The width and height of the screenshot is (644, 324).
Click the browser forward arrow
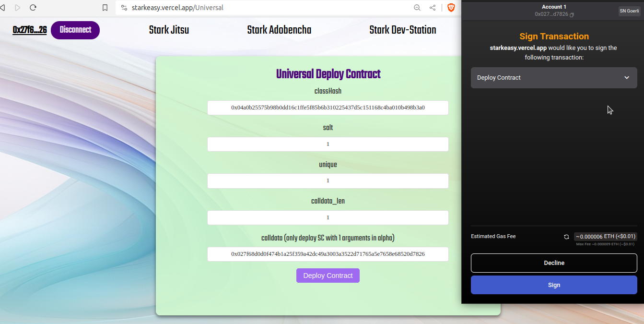click(x=18, y=8)
